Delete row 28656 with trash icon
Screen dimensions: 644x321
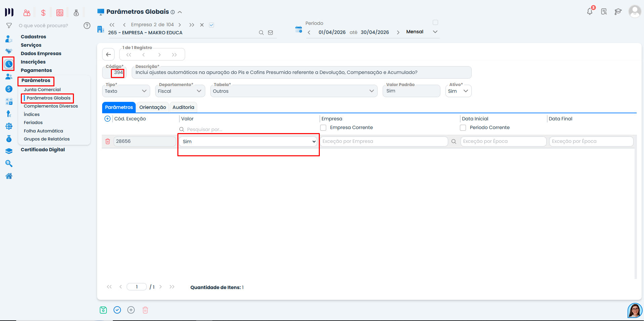point(108,142)
